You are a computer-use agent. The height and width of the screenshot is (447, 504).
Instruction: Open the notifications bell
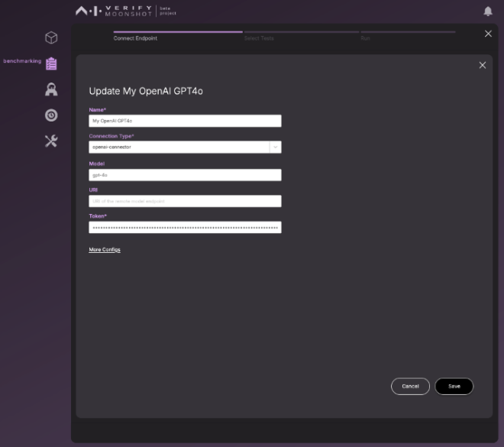click(488, 11)
